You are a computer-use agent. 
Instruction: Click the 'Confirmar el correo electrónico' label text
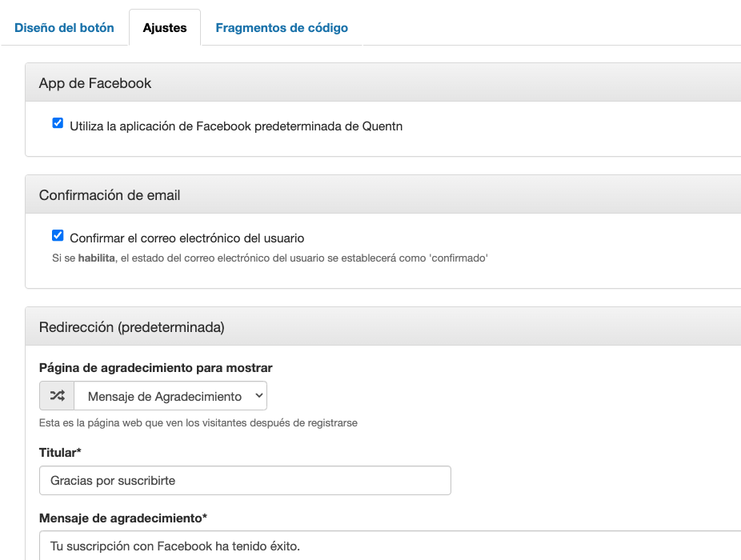(x=186, y=238)
